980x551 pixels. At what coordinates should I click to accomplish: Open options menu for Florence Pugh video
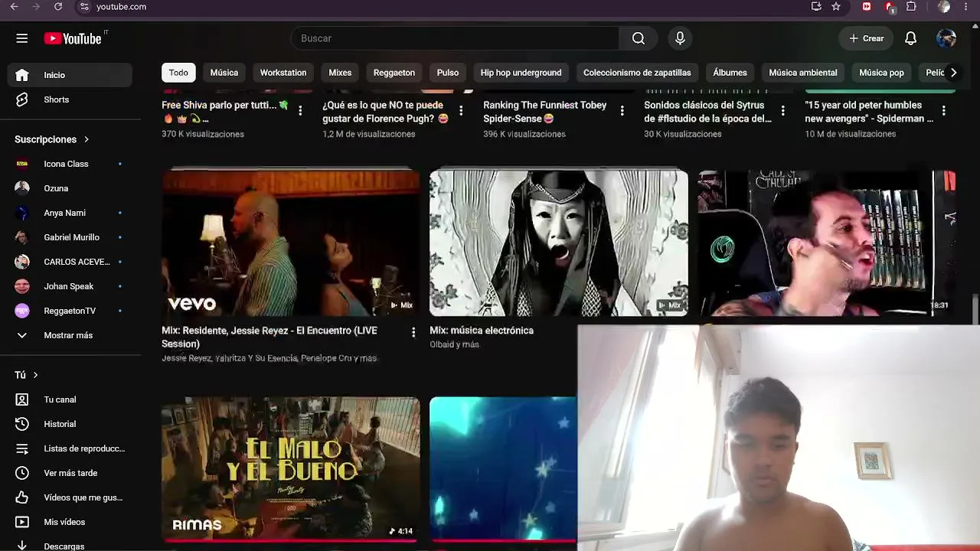click(461, 111)
